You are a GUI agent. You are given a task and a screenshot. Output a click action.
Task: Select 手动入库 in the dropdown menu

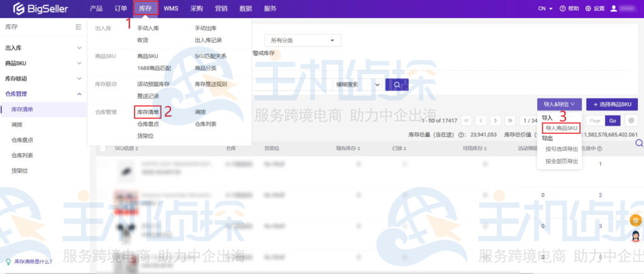pos(148,28)
